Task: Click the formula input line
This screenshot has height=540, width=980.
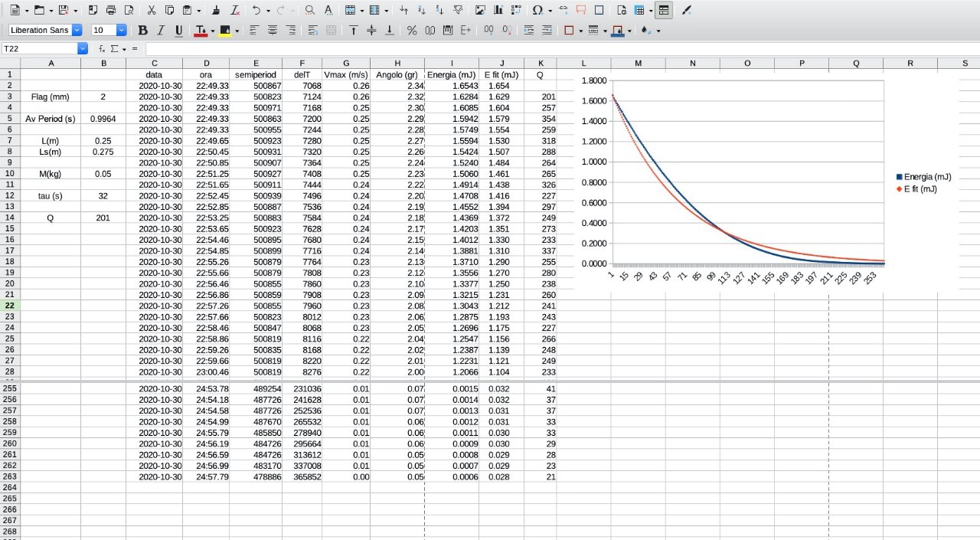Action: (x=561, y=48)
